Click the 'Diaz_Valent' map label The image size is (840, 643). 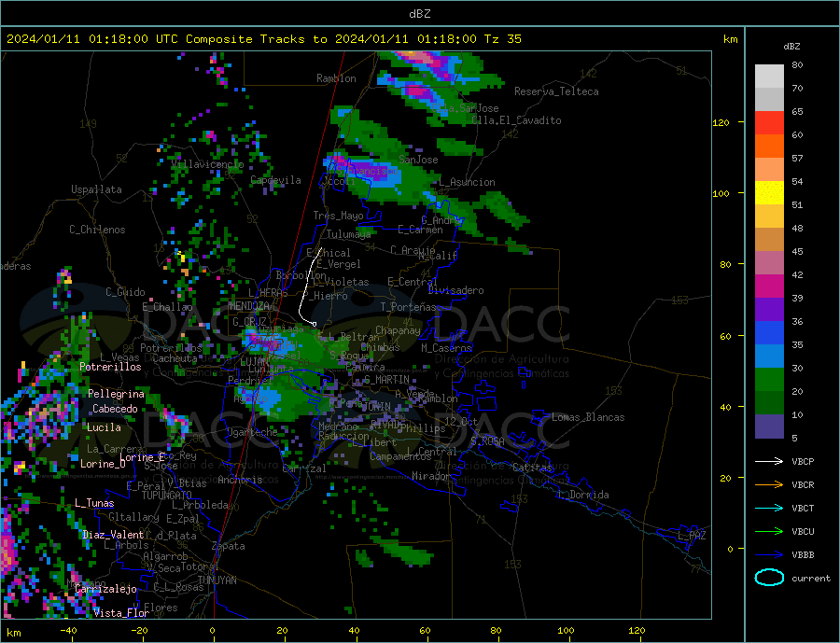(113, 535)
